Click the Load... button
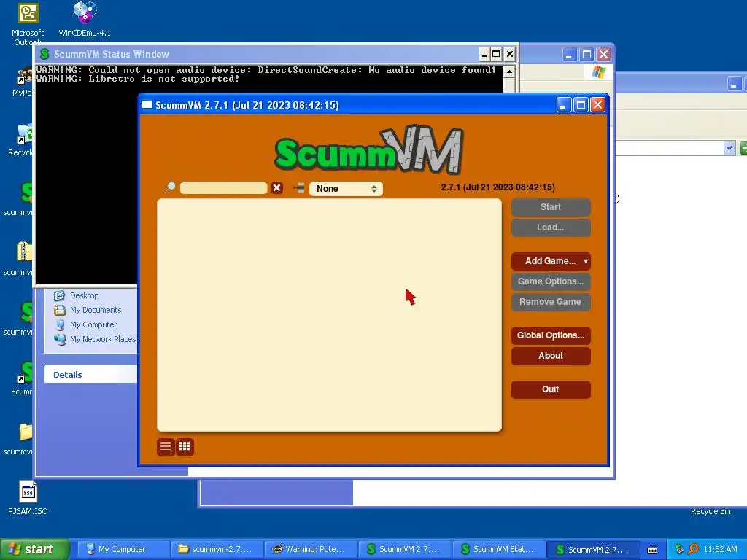This screenshot has width=747, height=560. [x=551, y=227]
